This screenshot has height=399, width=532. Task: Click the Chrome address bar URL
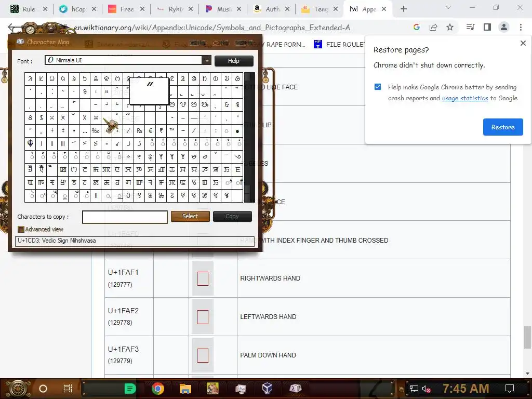tap(212, 28)
